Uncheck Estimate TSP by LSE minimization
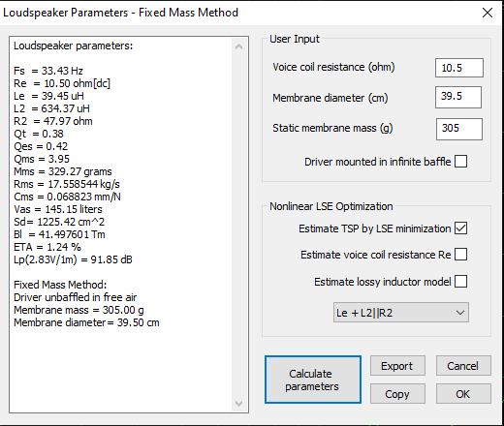Image resolution: width=504 pixels, height=426 pixels. click(460, 228)
